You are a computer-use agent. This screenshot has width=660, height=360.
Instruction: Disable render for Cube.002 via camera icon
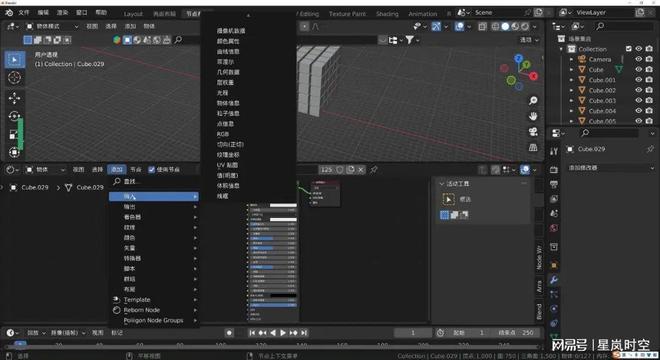click(x=649, y=90)
